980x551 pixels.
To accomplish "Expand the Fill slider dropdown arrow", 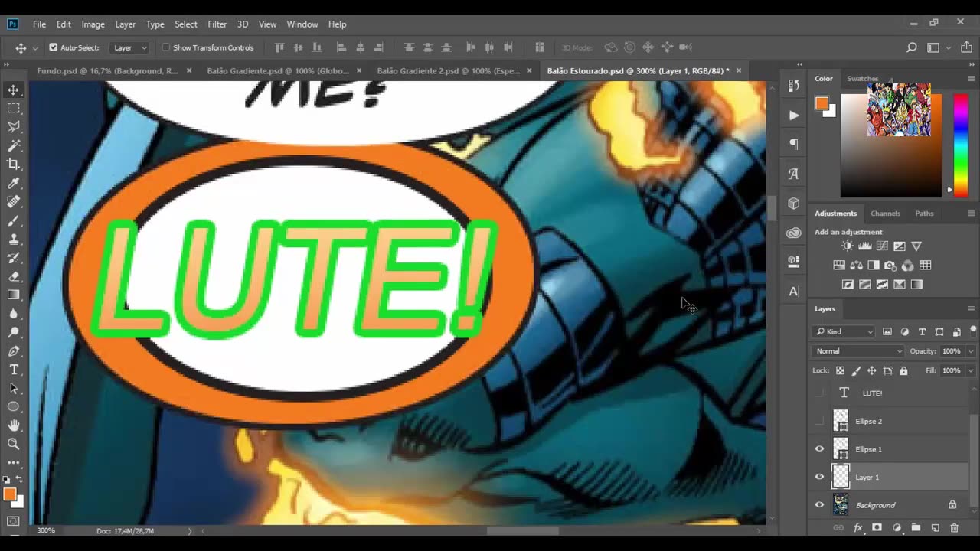I will 970,370.
